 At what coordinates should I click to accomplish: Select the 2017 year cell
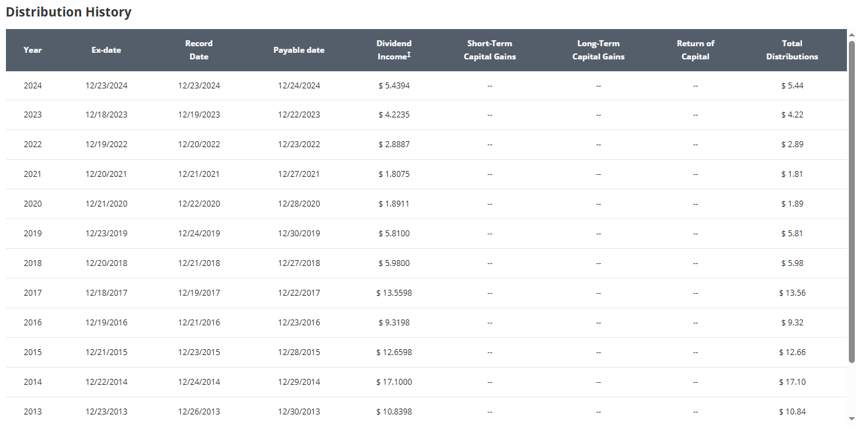click(32, 293)
